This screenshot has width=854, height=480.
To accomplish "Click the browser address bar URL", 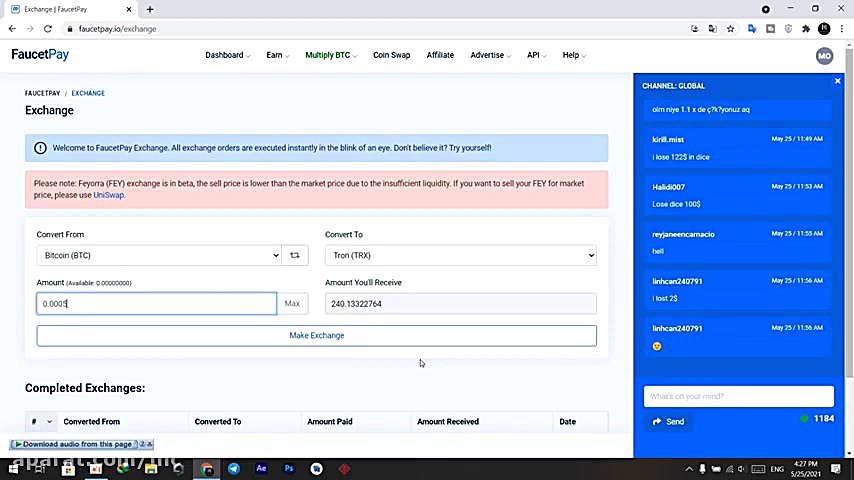I will pos(117,29).
